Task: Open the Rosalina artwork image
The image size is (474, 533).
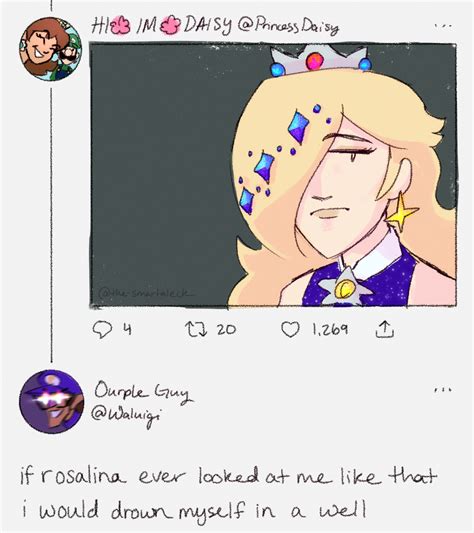Action: (x=273, y=175)
